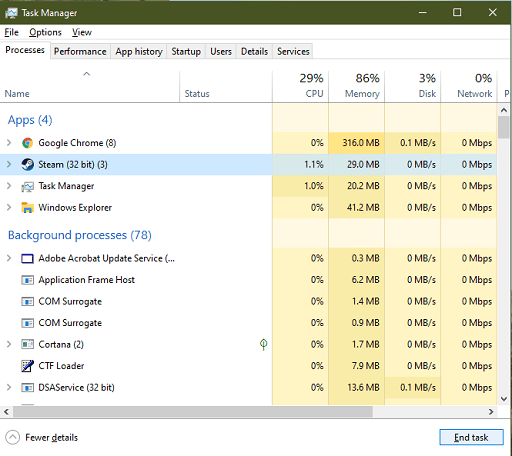Click the 7.9 MB memory cell for CTF Loader
Image resolution: width=512 pixels, height=456 pixels.
point(357,366)
